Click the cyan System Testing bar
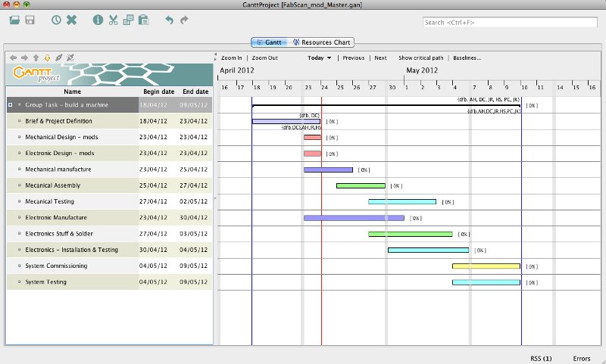 [486, 282]
